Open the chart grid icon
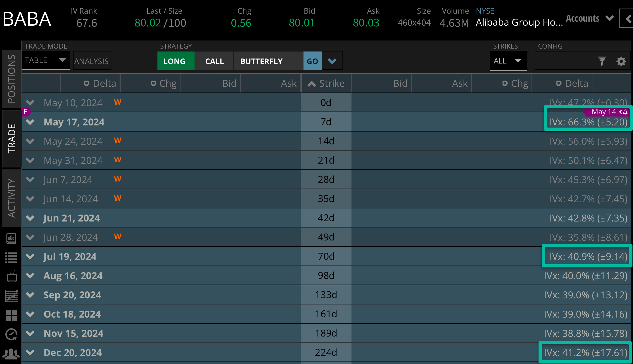633x364 pixels. 11,296
